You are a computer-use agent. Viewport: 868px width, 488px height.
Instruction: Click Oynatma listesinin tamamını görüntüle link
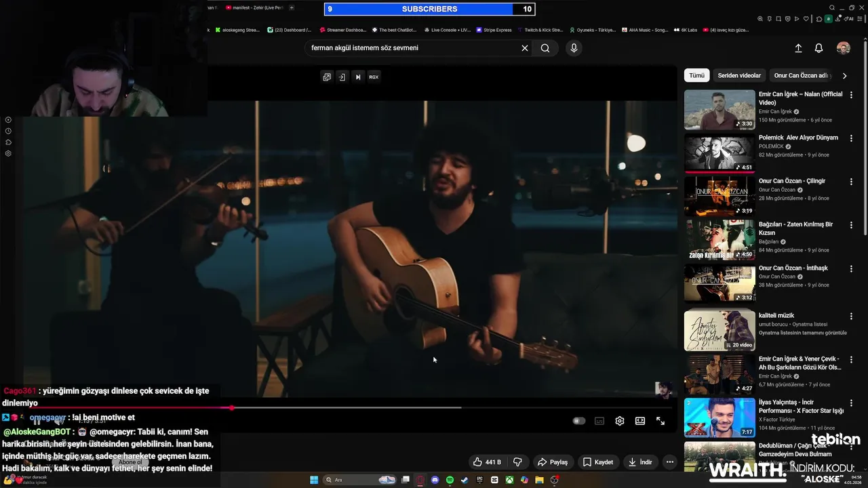[x=803, y=333]
